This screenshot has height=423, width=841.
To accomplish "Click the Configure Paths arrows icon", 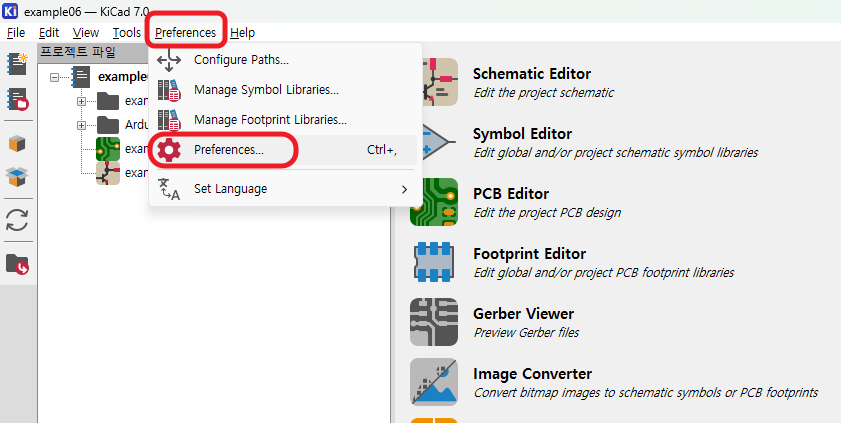I will 169,60.
